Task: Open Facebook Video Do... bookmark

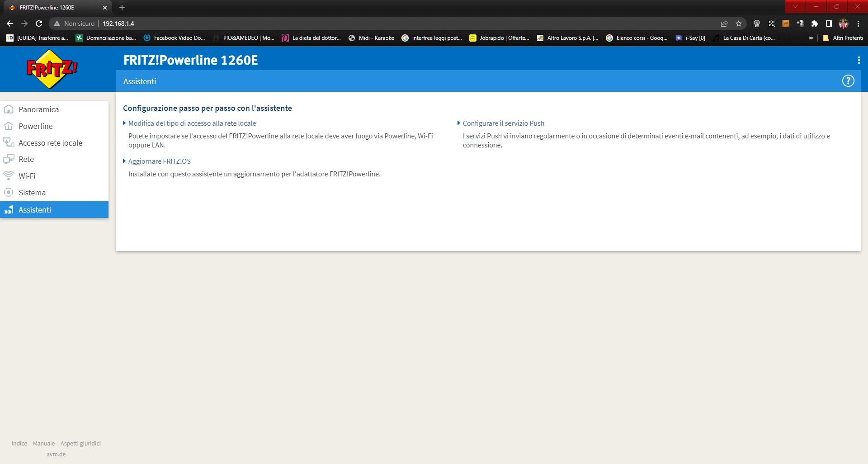Action: click(x=175, y=38)
